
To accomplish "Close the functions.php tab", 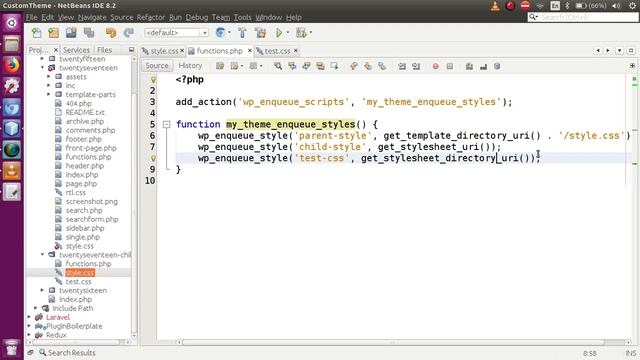I will pos(250,51).
